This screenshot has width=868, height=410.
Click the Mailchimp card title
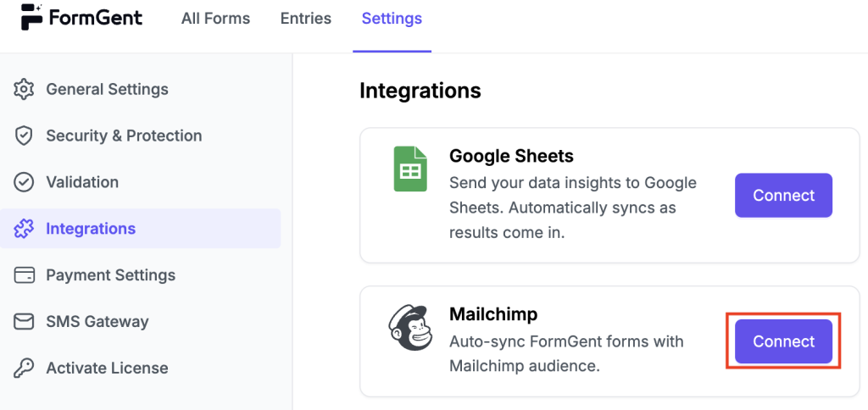(493, 314)
